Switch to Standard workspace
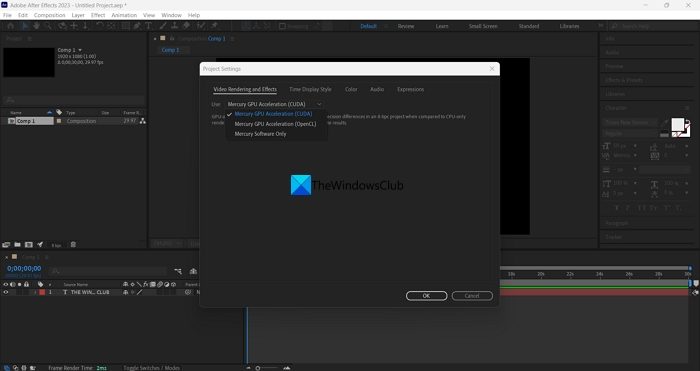The width and height of the screenshot is (700, 371). tap(529, 26)
